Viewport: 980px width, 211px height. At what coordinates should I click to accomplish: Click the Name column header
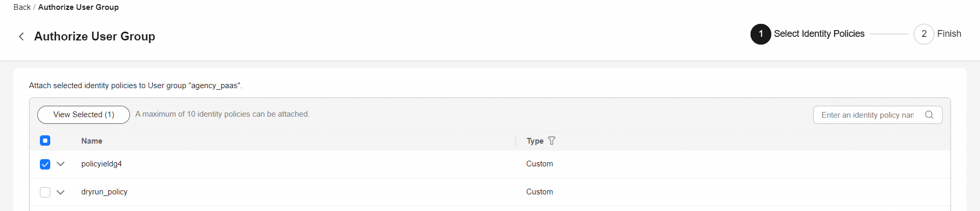(x=92, y=141)
